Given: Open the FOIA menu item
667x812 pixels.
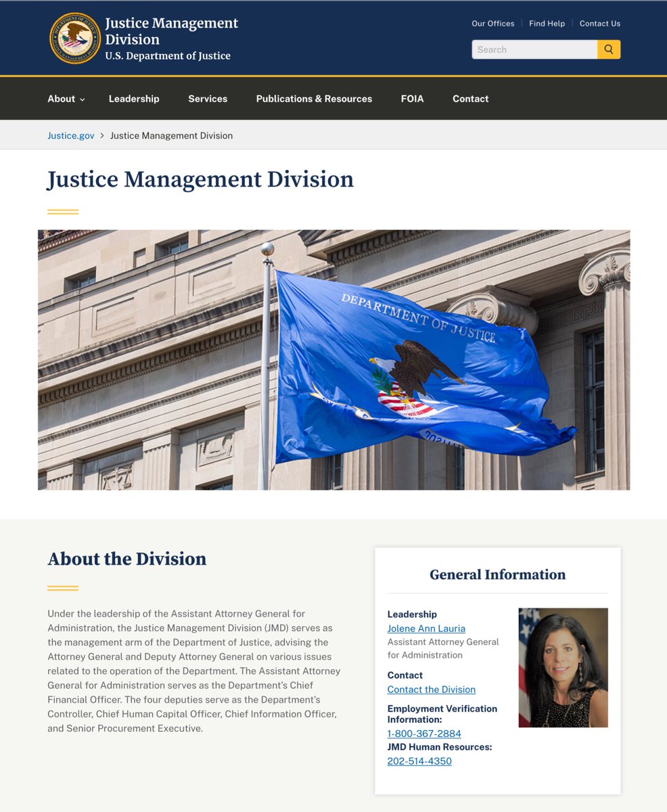Looking at the screenshot, I should click(x=412, y=99).
